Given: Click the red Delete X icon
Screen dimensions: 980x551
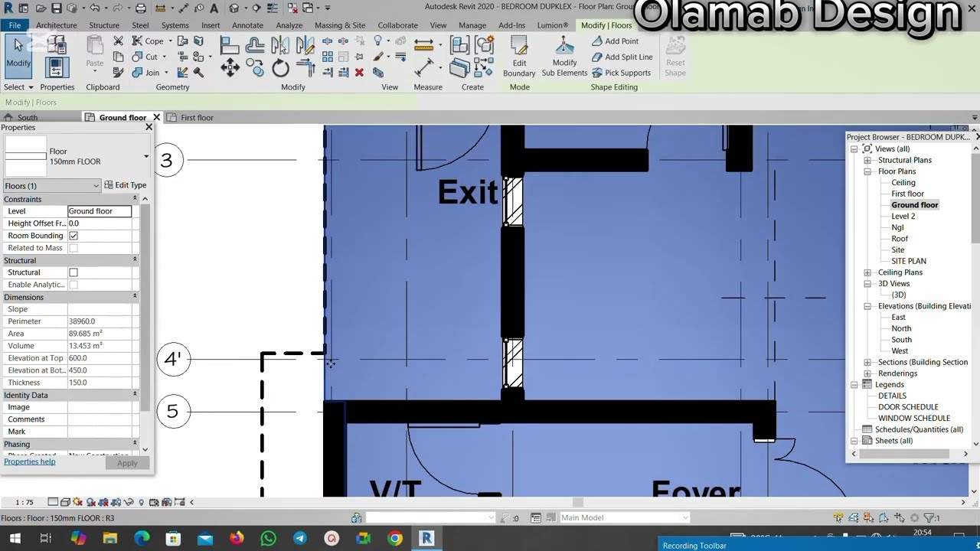Looking at the screenshot, I should coord(359,72).
